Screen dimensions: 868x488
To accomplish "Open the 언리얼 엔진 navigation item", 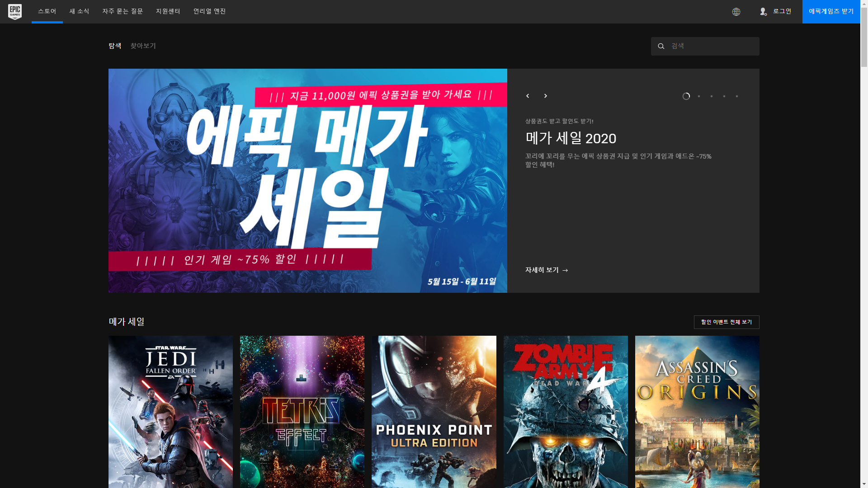I will tap(210, 11).
